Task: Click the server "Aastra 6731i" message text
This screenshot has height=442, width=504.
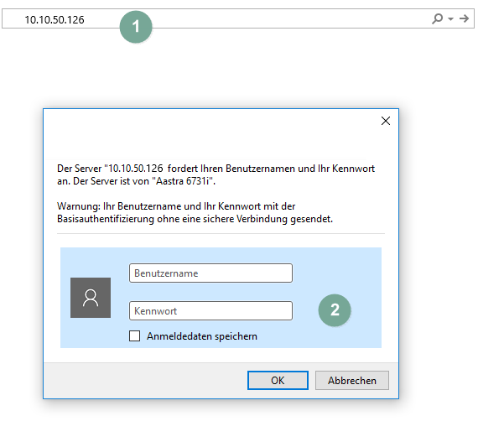Action: pyautogui.click(x=210, y=174)
